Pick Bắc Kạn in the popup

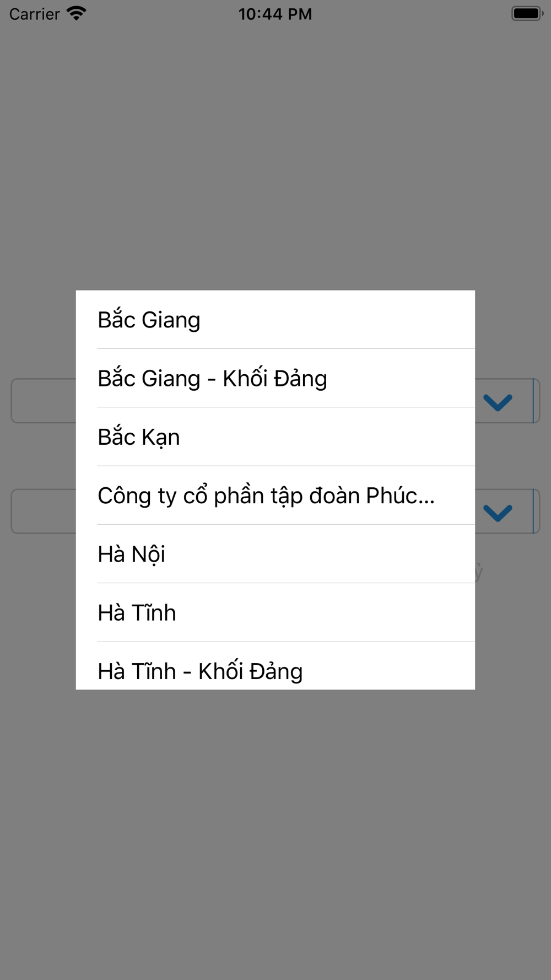pos(275,437)
